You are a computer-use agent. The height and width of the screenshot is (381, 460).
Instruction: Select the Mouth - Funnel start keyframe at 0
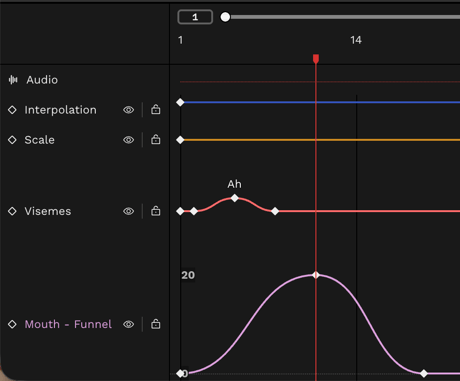pos(180,374)
